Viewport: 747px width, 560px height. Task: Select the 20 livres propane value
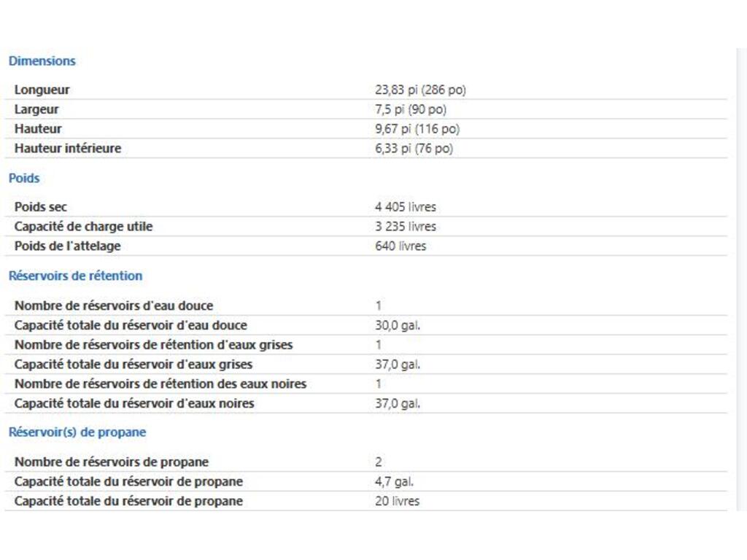(x=397, y=501)
